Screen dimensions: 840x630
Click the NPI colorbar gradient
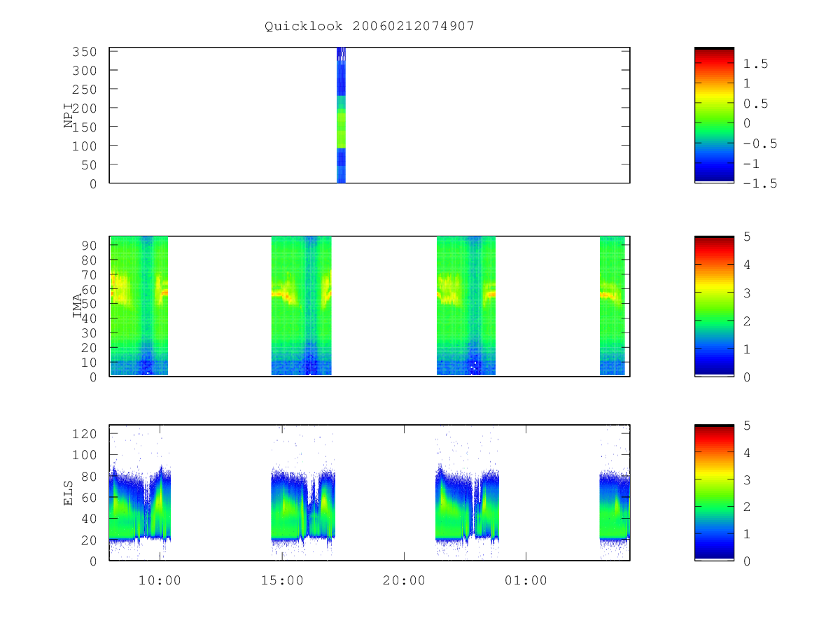click(x=714, y=115)
